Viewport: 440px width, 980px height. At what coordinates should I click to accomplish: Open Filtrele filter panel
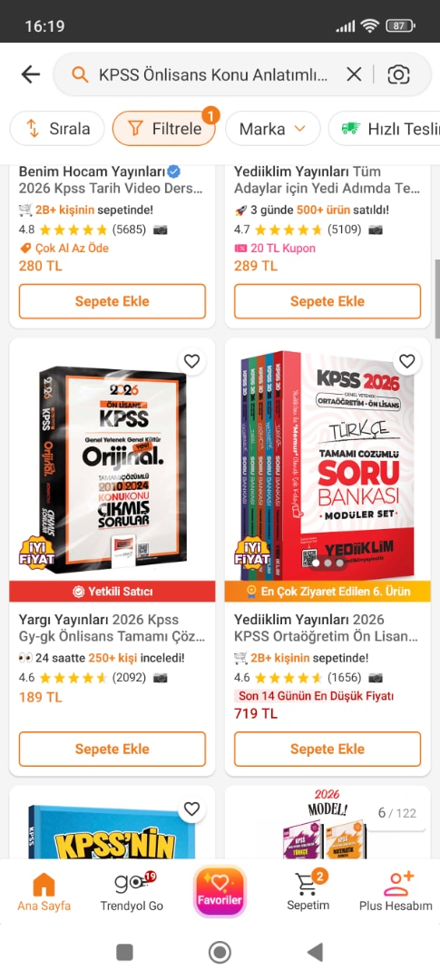point(163,129)
